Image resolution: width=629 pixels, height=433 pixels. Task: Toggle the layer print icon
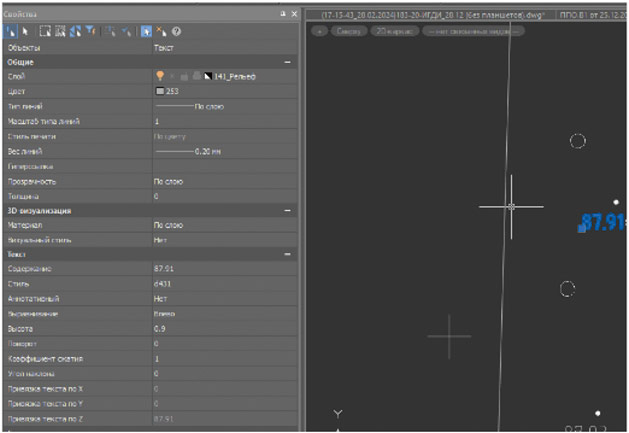(197, 76)
